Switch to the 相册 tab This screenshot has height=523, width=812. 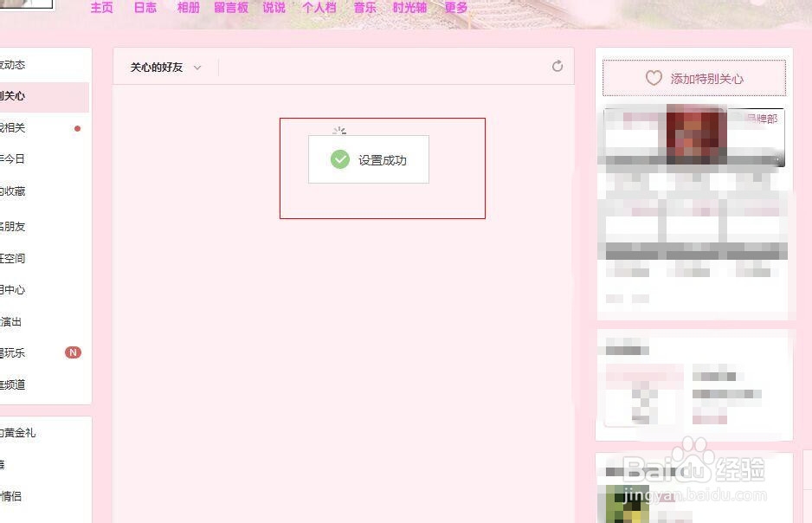click(188, 7)
